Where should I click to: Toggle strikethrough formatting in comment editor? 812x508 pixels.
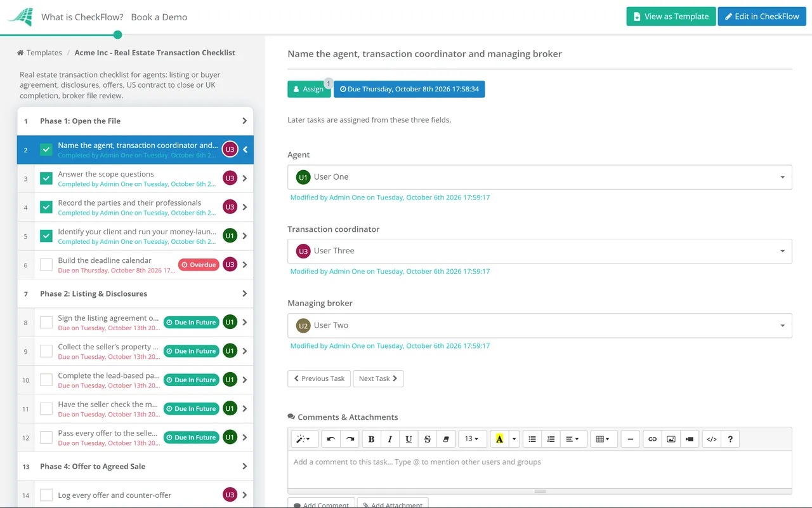click(x=428, y=439)
